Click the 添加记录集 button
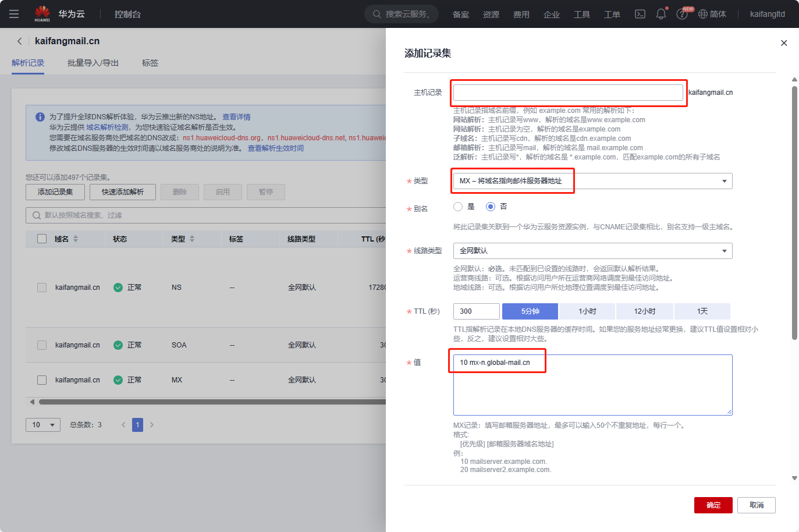799x532 pixels. pos(55,192)
